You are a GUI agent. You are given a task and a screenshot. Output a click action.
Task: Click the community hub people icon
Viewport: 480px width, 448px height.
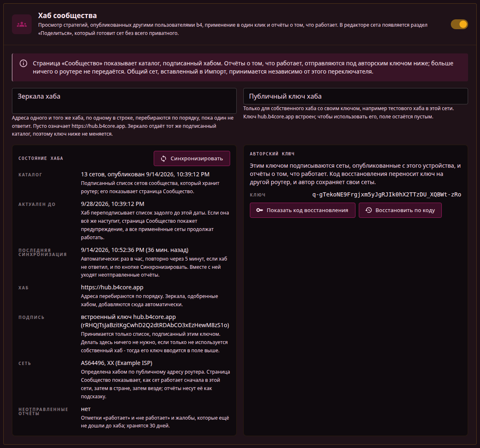pyautogui.click(x=22, y=24)
